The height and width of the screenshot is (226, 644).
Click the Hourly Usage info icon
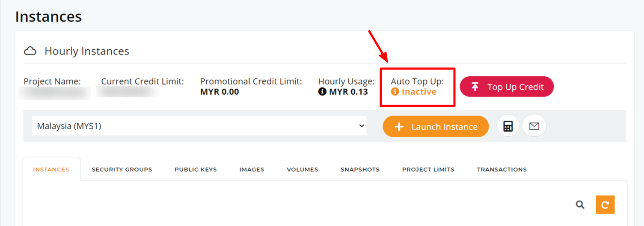click(x=322, y=92)
